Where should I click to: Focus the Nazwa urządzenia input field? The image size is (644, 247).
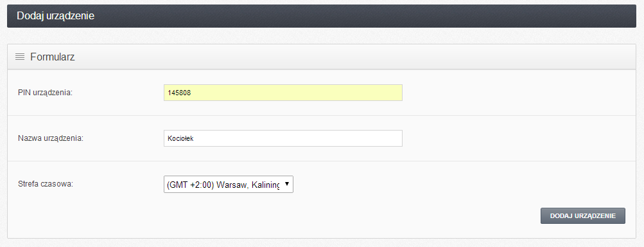[x=283, y=138]
